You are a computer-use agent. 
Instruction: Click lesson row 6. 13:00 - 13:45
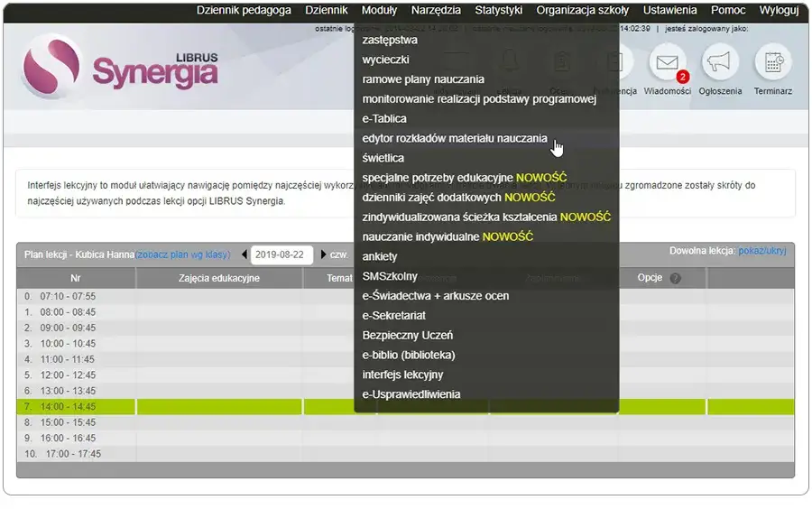[405, 391]
